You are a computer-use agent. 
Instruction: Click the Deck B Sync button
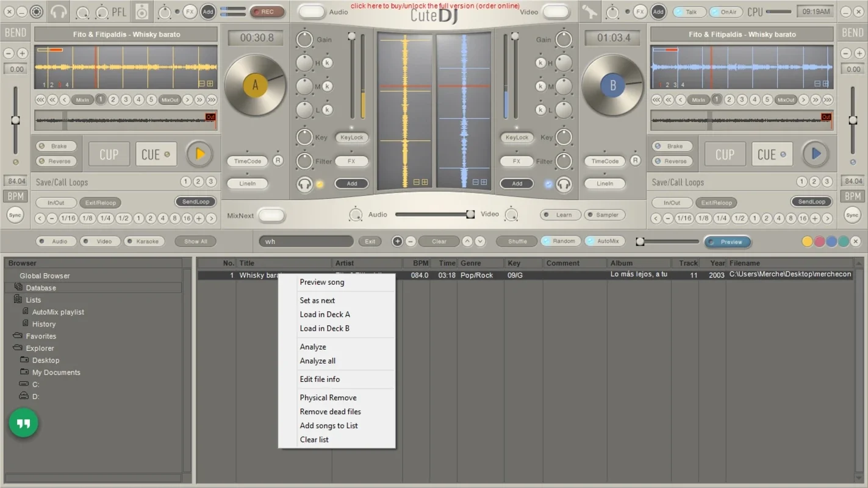852,215
